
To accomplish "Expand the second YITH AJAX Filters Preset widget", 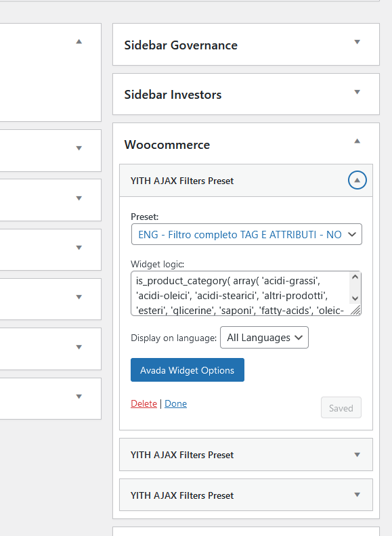I will [357, 455].
